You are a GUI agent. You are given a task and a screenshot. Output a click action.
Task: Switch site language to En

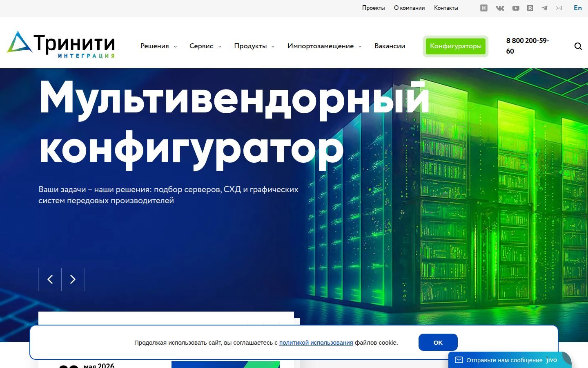click(x=578, y=8)
